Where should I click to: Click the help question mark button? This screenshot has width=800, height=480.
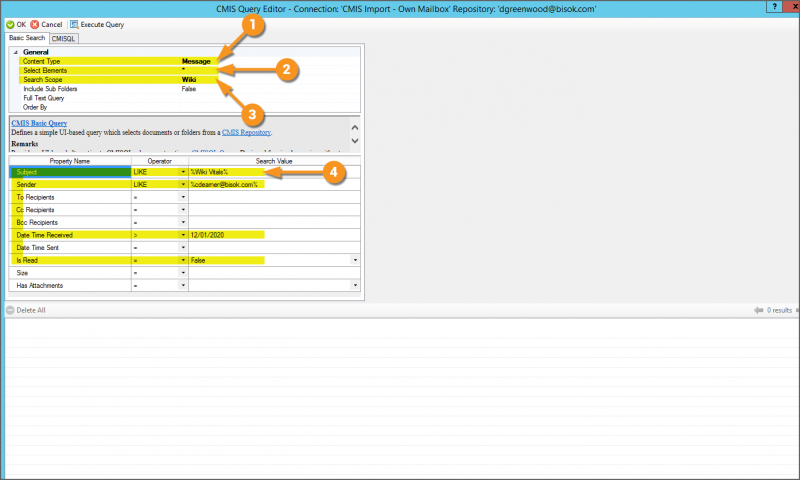774,7
